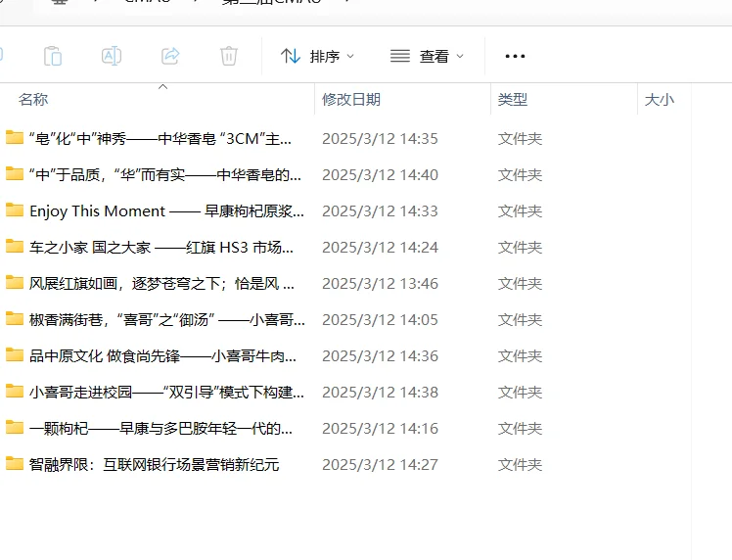The image size is (732, 560).
Task: Select folder 椒香满街巷，"喜哥"之"御汤"
Action: 166,320
